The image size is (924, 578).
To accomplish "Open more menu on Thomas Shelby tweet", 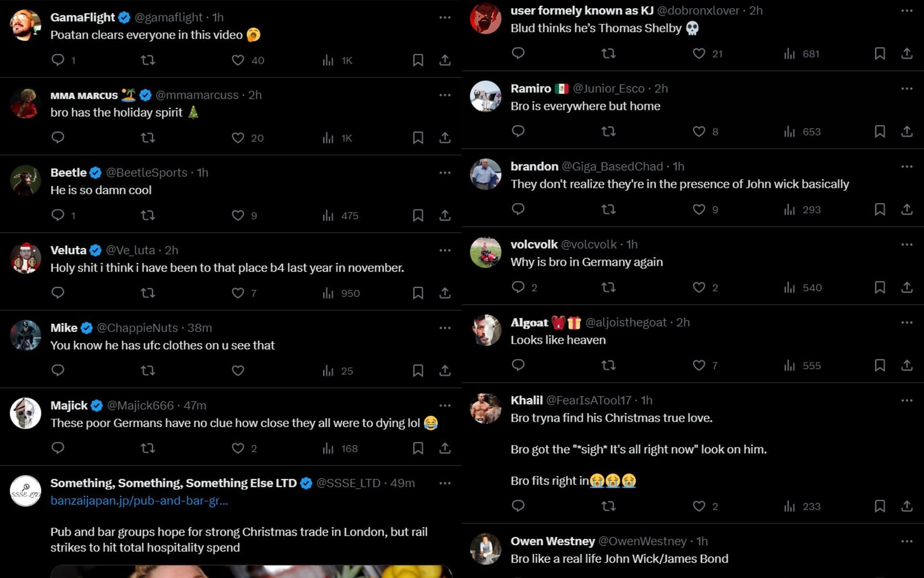I will point(907,11).
